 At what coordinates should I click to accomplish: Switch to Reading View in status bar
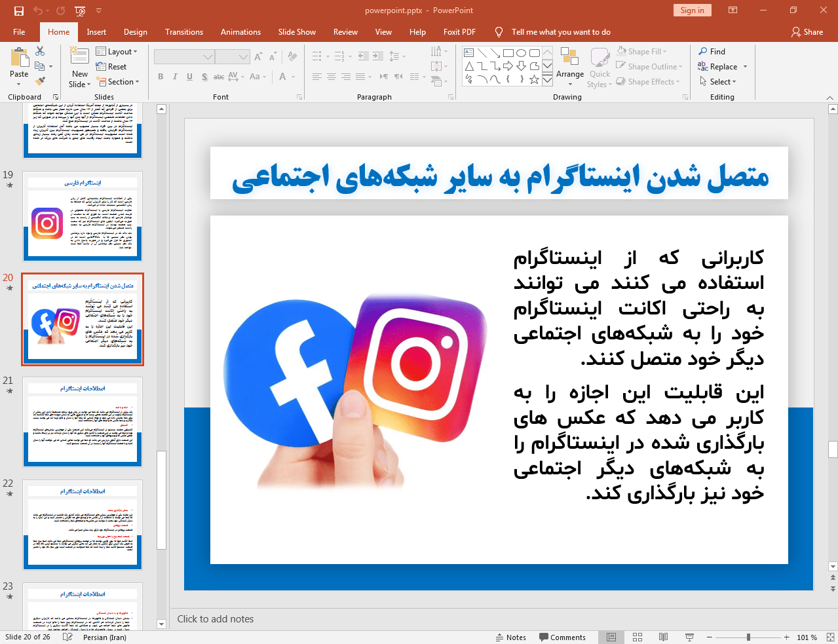[663, 637]
